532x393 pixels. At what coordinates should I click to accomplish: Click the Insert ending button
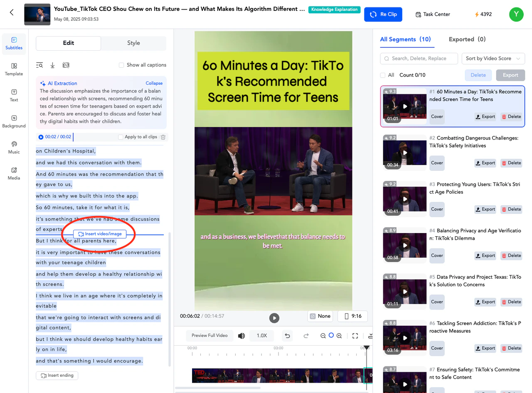coord(57,376)
